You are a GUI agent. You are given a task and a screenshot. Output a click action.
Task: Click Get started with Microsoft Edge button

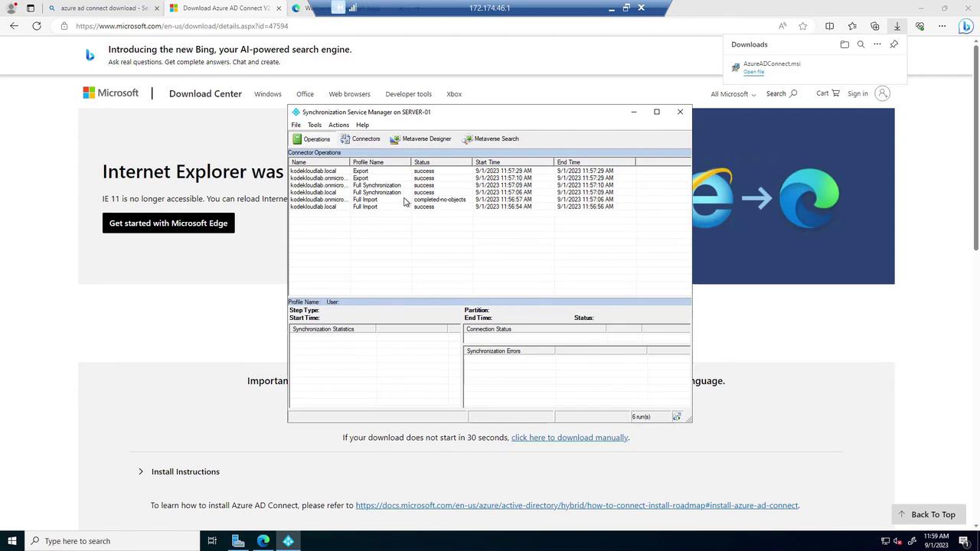168,223
